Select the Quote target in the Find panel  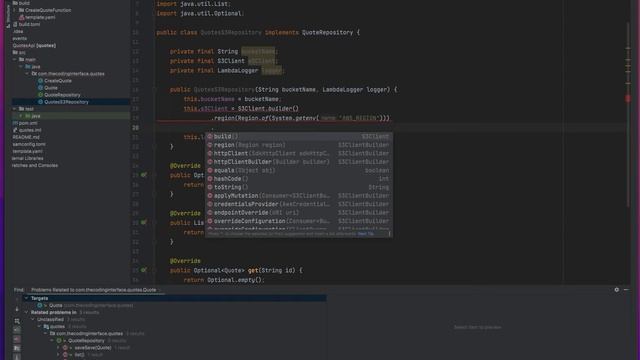click(56, 305)
